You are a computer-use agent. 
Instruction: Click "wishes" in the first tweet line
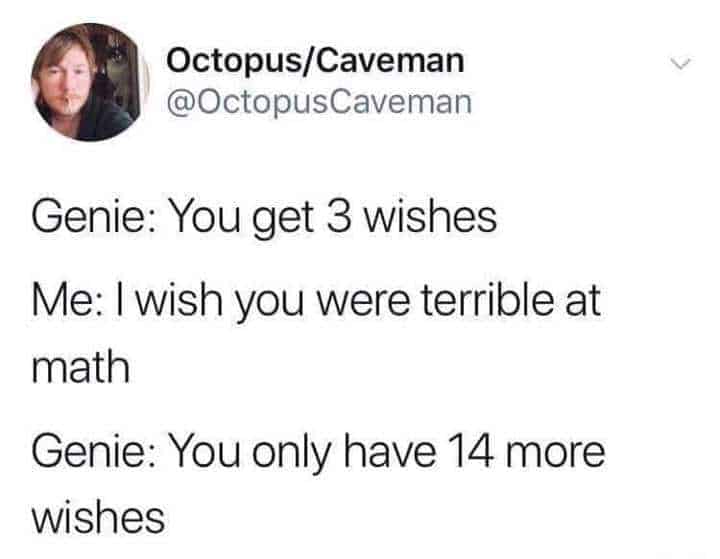430,217
